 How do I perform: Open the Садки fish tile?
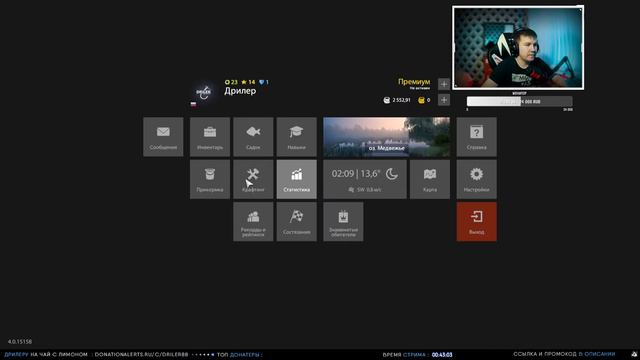pos(253,137)
